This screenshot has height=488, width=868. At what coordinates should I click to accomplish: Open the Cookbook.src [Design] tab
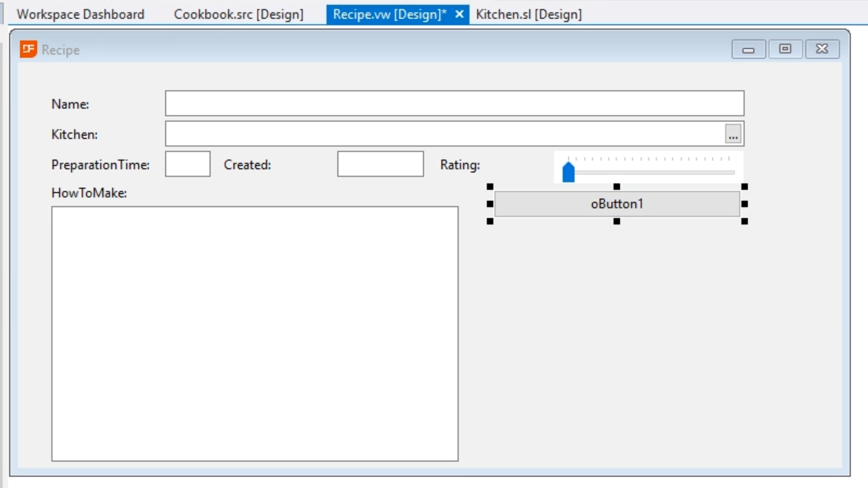pos(238,14)
